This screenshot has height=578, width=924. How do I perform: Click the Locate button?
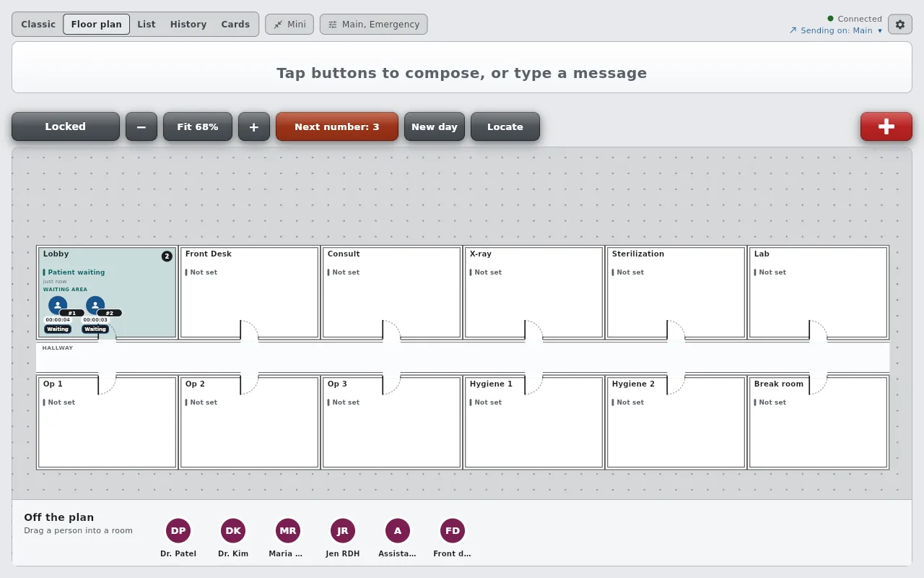(x=505, y=126)
